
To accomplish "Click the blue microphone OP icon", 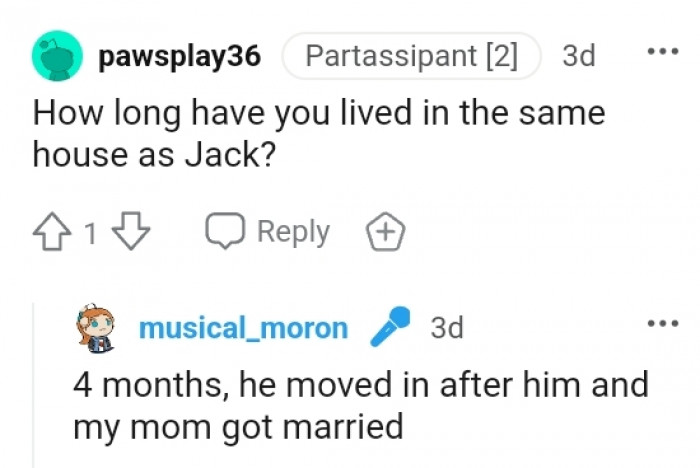I will [389, 328].
